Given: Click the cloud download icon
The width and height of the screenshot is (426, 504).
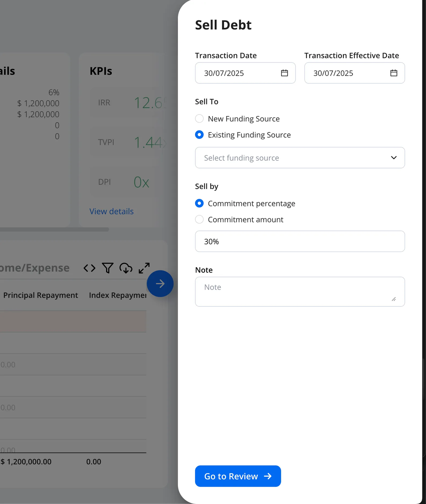Looking at the screenshot, I should 126,268.
